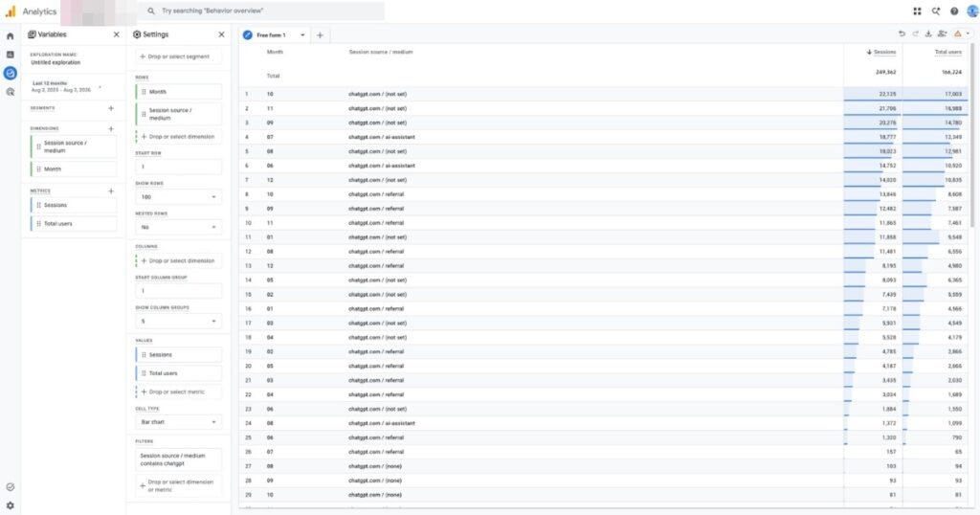Click the Start Row input field
This screenshot has height=515, width=980.
tap(179, 167)
